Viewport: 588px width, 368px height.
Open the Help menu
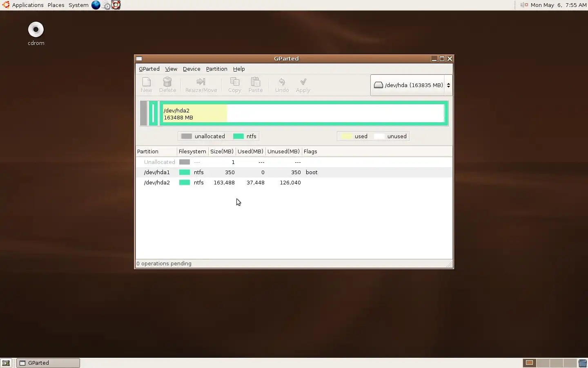pyautogui.click(x=239, y=69)
